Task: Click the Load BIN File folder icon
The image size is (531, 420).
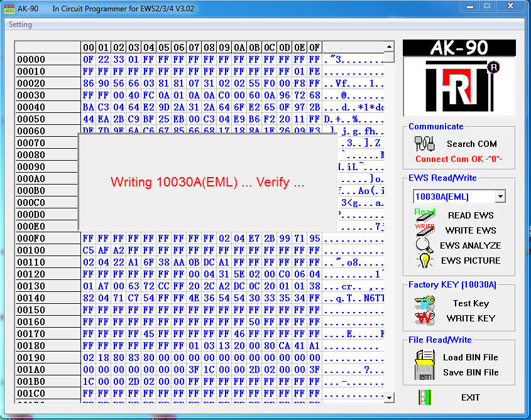Action: (x=425, y=357)
